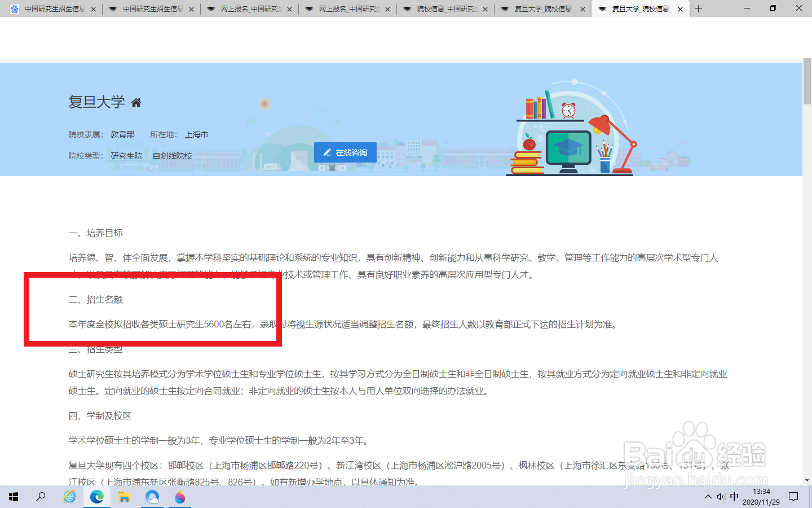Open Windows Search with the magnifier icon
The height and width of the screenshot is (508, 812).
40,497
